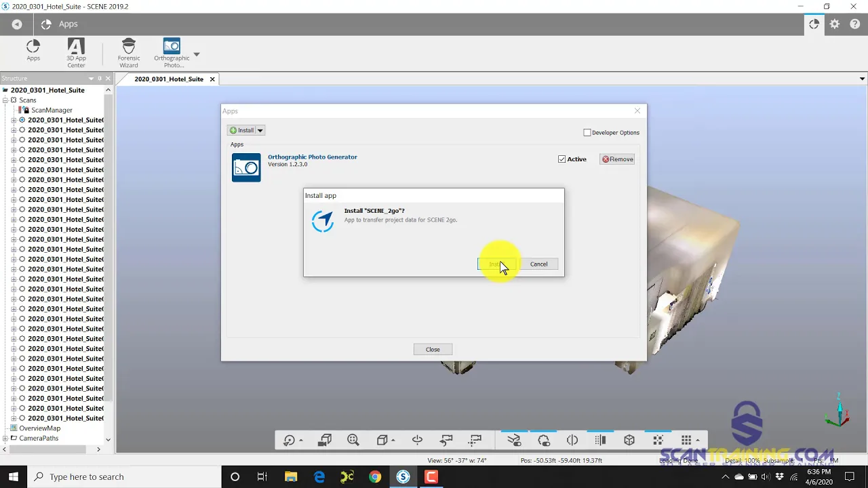Click the 3D box icon in toolbar
This screenshot has height=488, width=868.
coord(629,441)
